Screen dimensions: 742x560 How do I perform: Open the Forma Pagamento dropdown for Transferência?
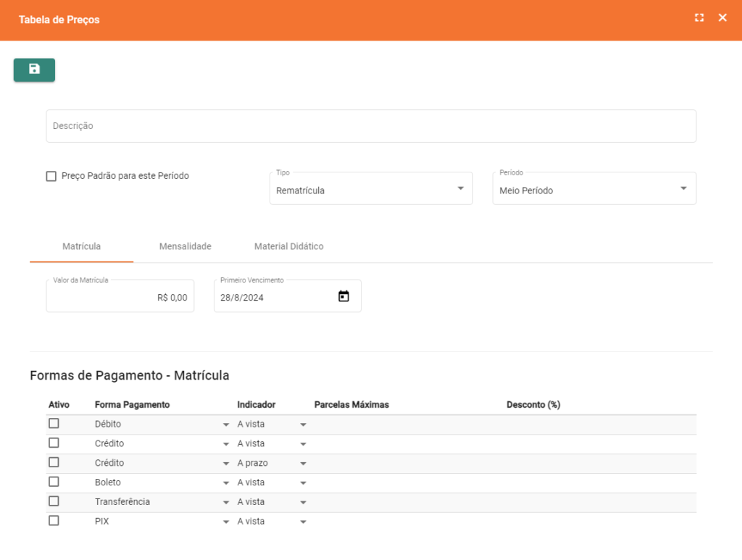coord(226,503)
